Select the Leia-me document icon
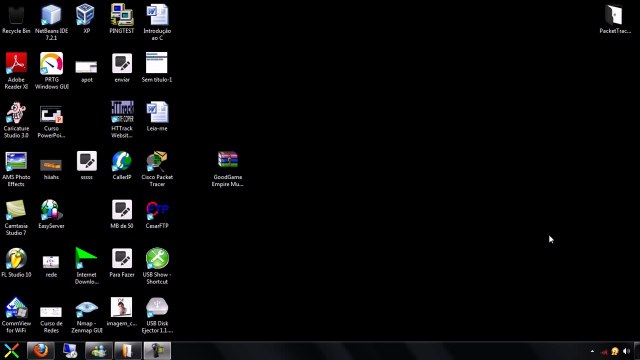Image resolution: width=640 pixels, height=360 pixels. (x=157, y=116)
